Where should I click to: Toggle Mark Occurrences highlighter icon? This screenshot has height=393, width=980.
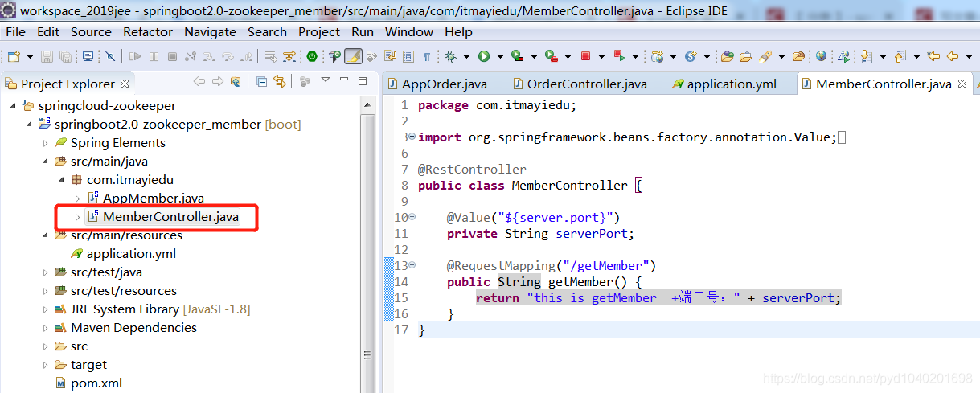pos(353,56)
